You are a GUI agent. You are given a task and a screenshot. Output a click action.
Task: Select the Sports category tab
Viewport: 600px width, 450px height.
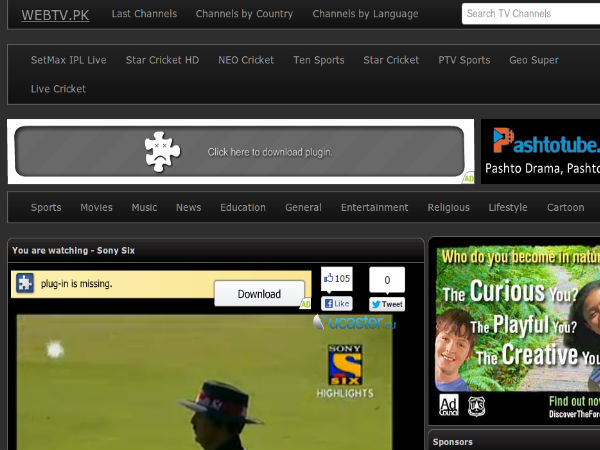[46, 207]
